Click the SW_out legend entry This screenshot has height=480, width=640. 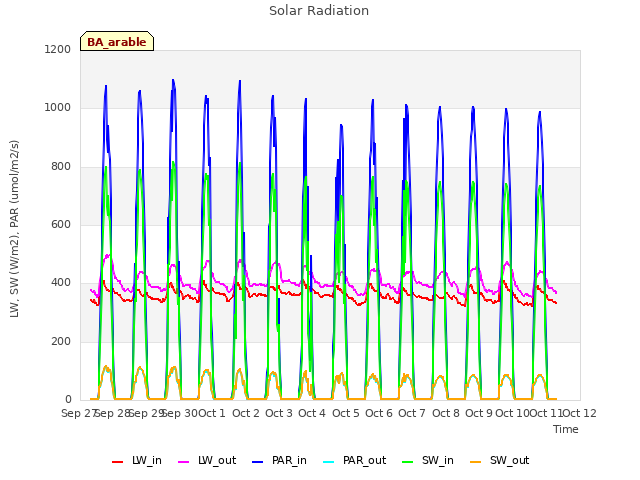500,461
